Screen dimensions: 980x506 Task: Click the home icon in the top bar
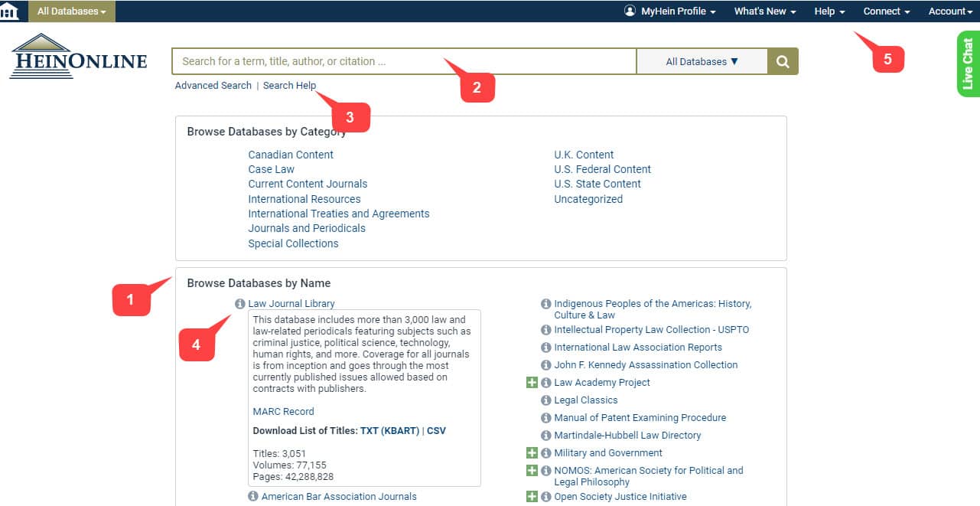[x=10, y=11]
